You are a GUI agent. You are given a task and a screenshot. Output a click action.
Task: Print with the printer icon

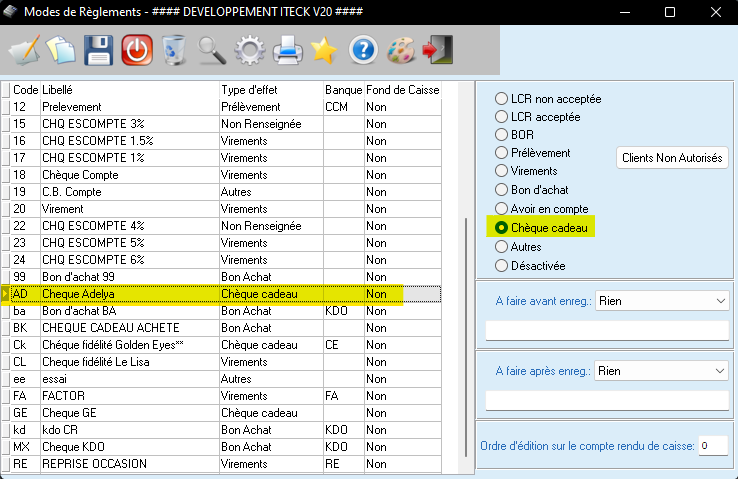287,49
